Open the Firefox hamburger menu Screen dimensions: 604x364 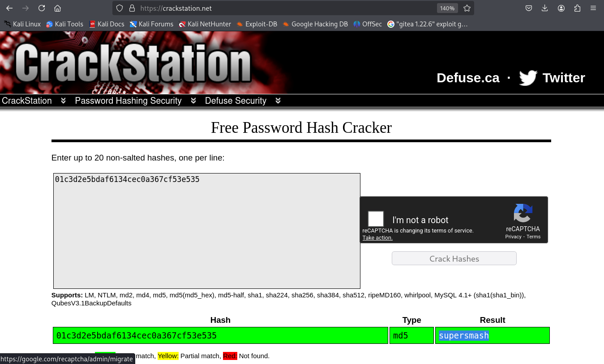pyautogui.click(x=593, y=8)
